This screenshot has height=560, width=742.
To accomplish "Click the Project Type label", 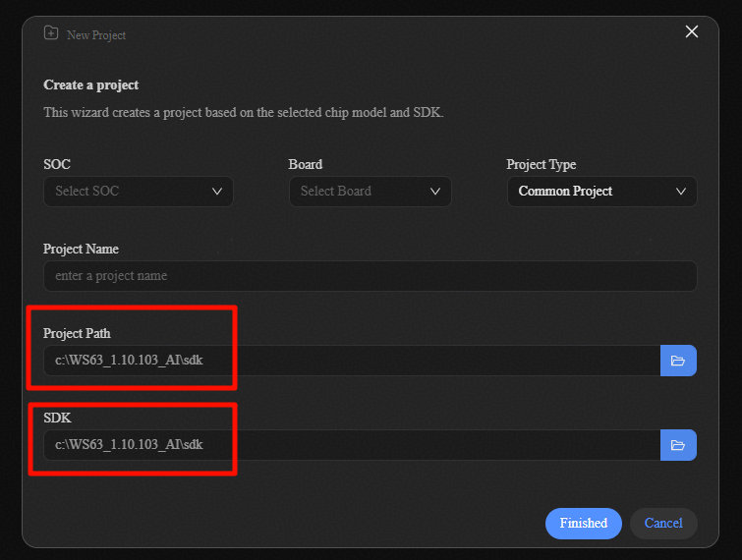I will coord(541,164).
